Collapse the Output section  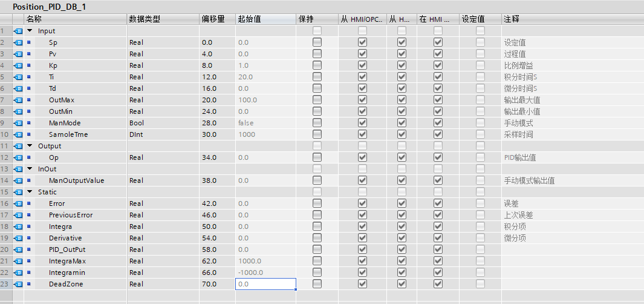[x=29, y=146]
